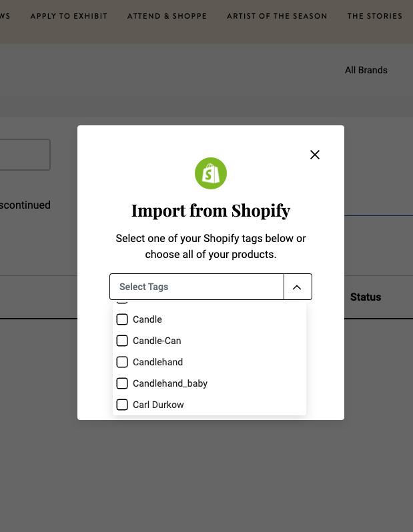Image resolution: width=413 pixels, height=532 pixels.
Task: Go to Attend & Shoppe page
Action: click(167, 16)
